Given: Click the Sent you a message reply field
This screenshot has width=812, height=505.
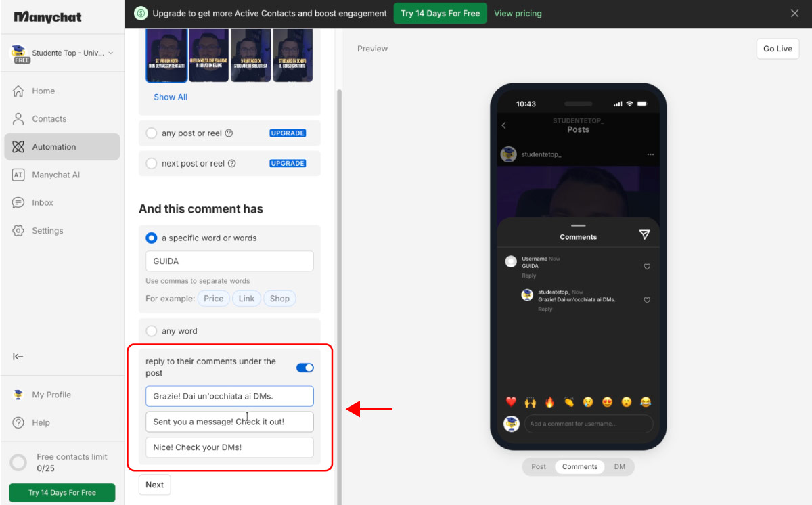Looking at the screenshot, I should [x=229, y=422].
